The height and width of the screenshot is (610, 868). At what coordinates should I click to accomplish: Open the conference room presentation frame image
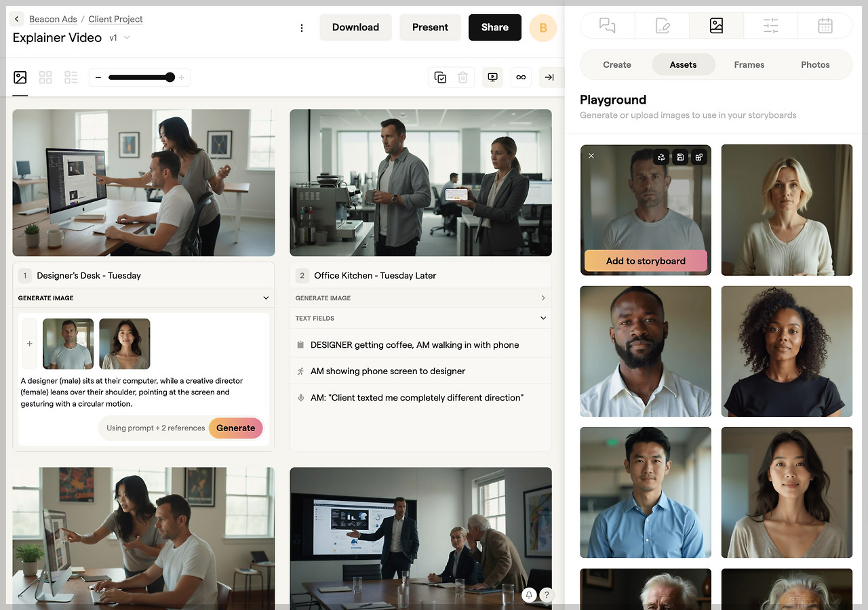pos(420,538)
